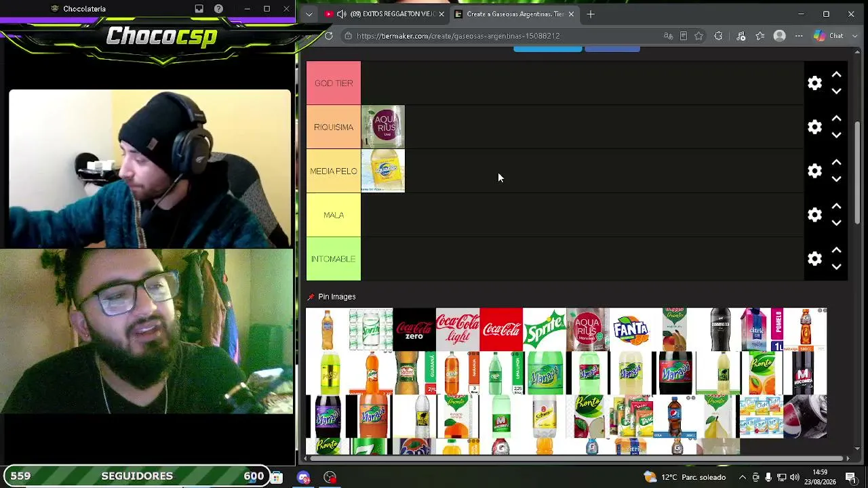Switch to the EXITOS REGGAETON YouTube tab
Viewport: 868px width, 488px height.
pyautogui.click(x=385, y=14)
